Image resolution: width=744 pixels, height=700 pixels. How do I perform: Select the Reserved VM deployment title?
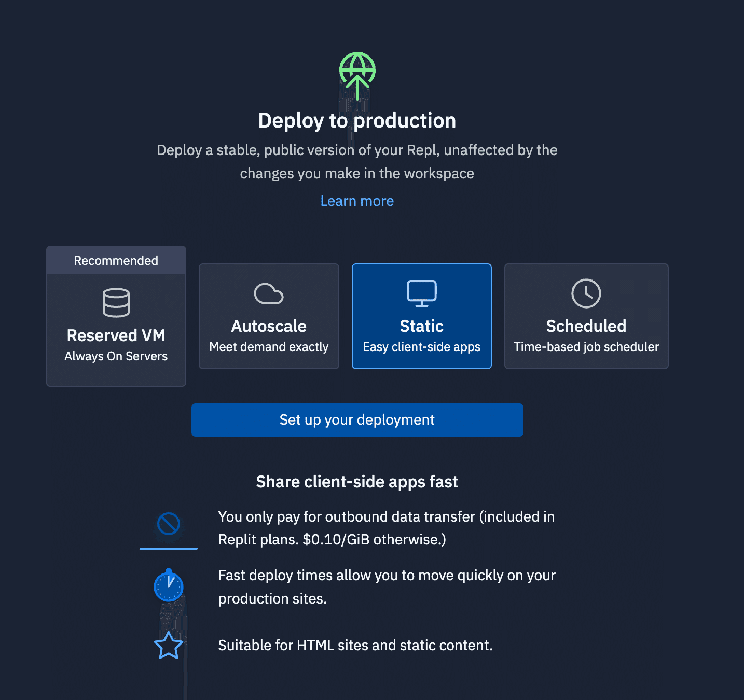[116, 335]
